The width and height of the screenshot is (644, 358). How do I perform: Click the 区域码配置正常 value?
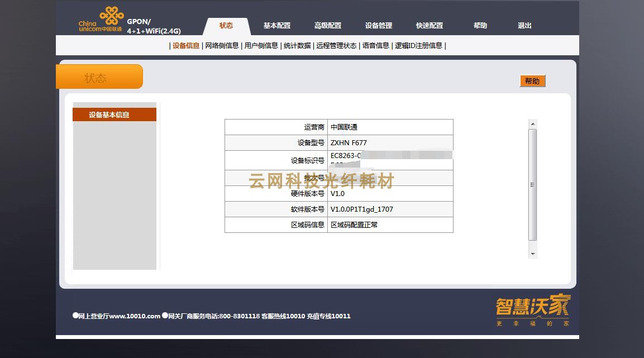[x=354, y=225]
